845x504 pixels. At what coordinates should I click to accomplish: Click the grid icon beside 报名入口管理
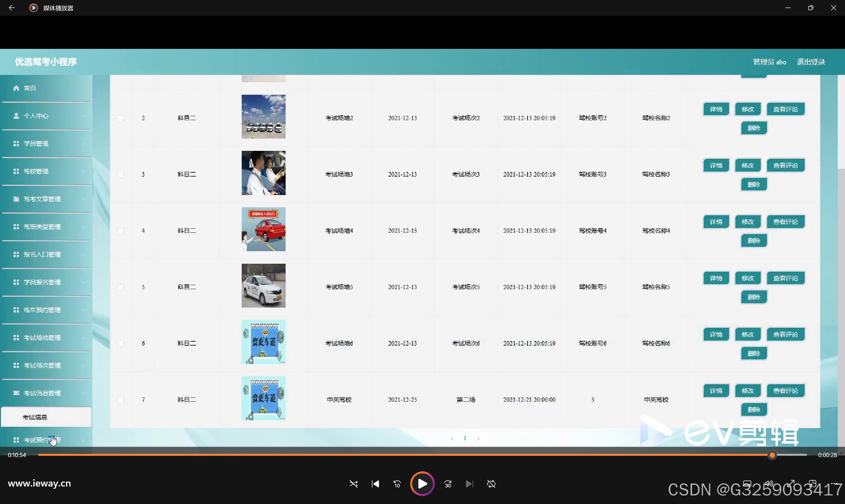click(16, 254)
